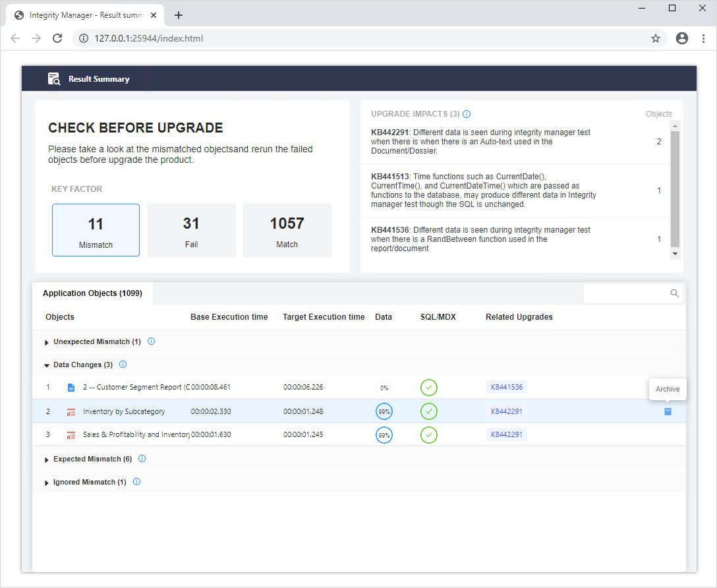Click info icon next to Expected Mismatch

[142, 459]
